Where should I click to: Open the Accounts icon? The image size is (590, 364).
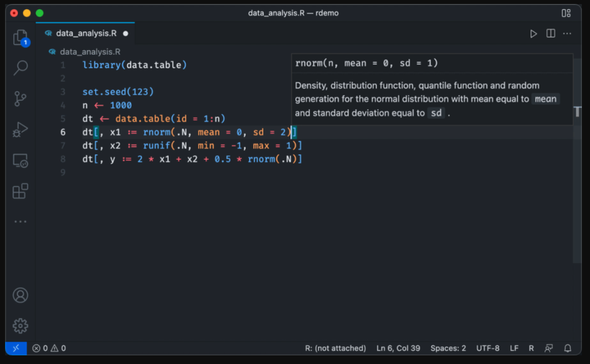point(21,295)
